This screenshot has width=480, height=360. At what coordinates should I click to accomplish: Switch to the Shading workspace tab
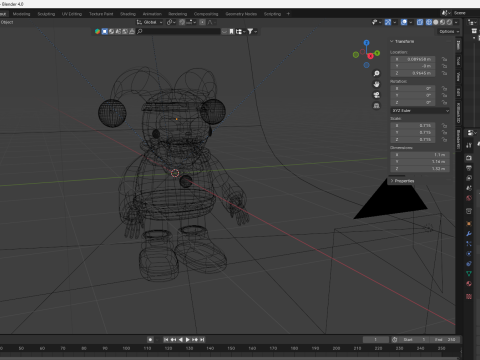pos(128,14)
